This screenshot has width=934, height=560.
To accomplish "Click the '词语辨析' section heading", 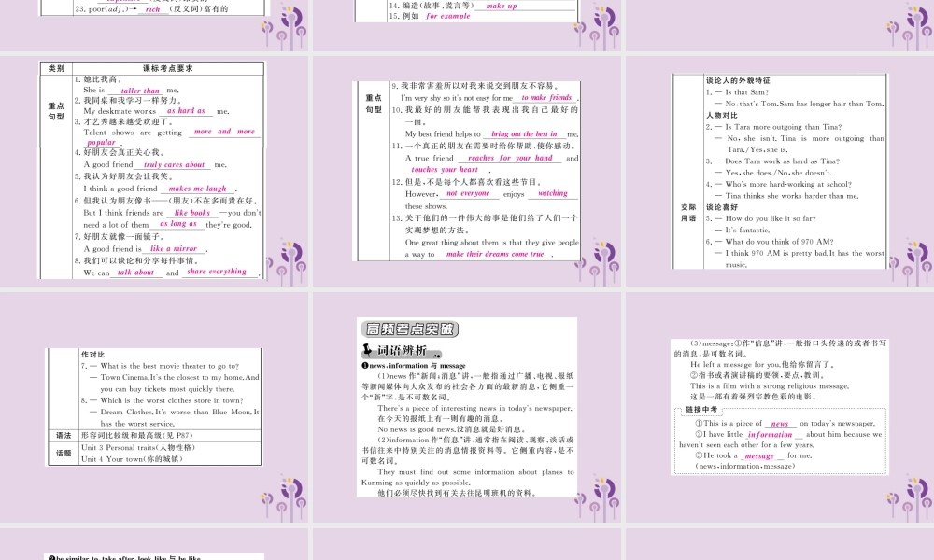I will (403, 350).
